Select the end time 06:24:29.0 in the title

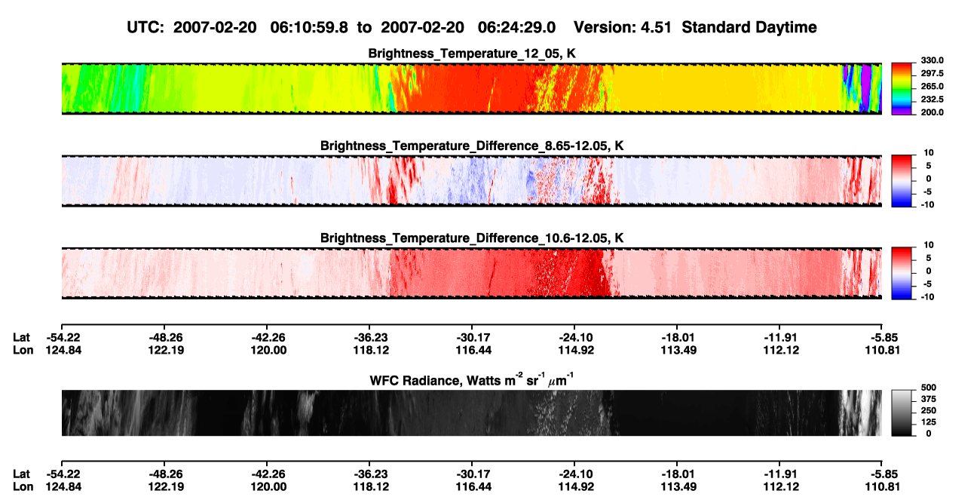tap(517, 27)
